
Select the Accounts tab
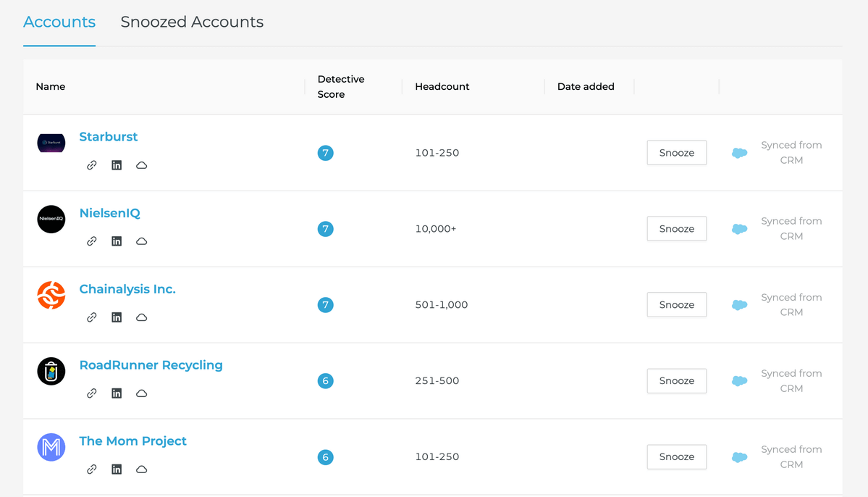pyautogui.click(x=59, y=22)
